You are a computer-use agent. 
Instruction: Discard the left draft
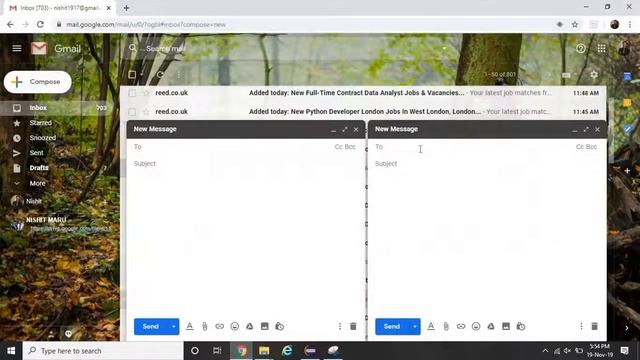tap(353, 327)
